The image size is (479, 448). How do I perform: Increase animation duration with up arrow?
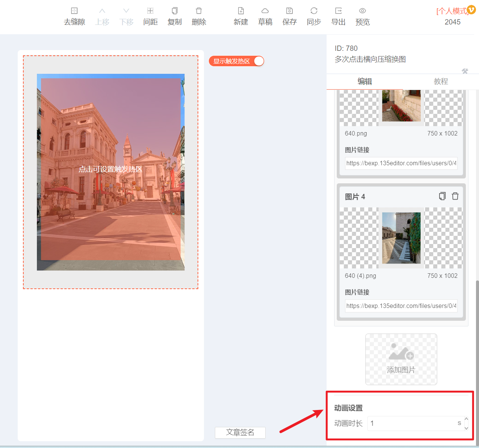(467, 419)
